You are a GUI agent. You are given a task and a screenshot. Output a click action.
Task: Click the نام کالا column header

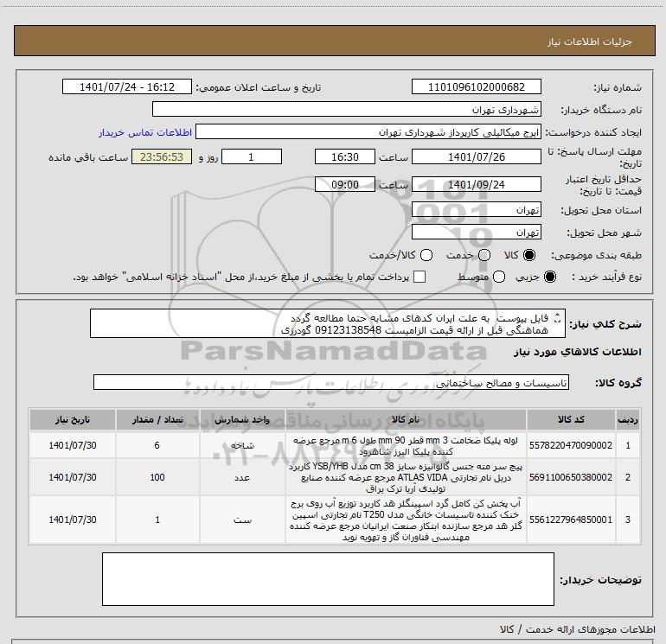[406, 419]
